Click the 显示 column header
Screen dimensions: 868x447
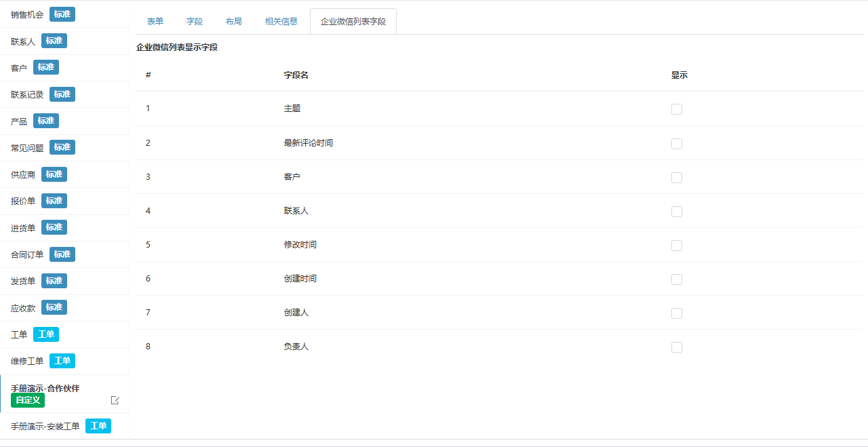[x=679, y=75]
